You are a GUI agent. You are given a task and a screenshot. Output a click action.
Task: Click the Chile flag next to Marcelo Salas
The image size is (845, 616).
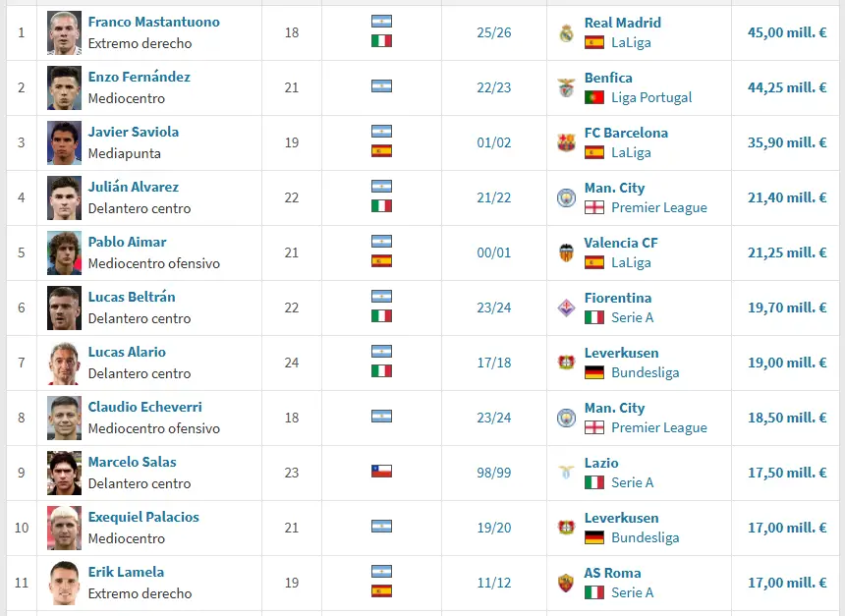pyautogui.click(x=381, y=472)
